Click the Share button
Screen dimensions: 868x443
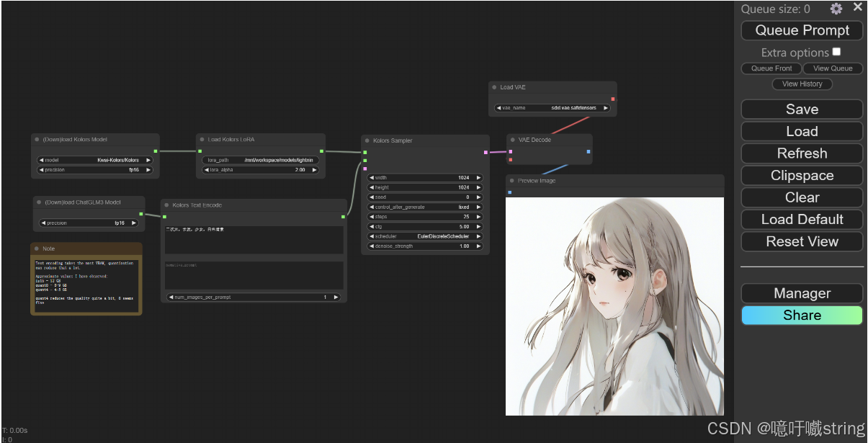(x=802, y=316)
